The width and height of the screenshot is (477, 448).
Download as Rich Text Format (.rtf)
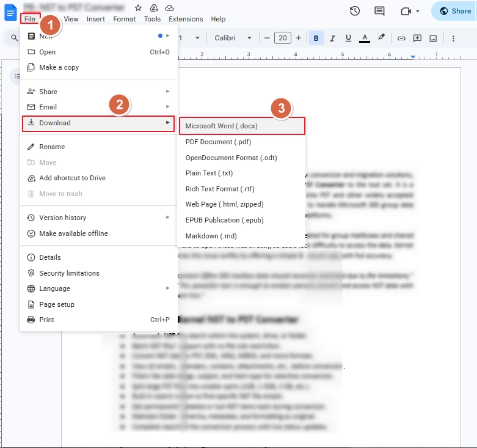tap(242, 189)
